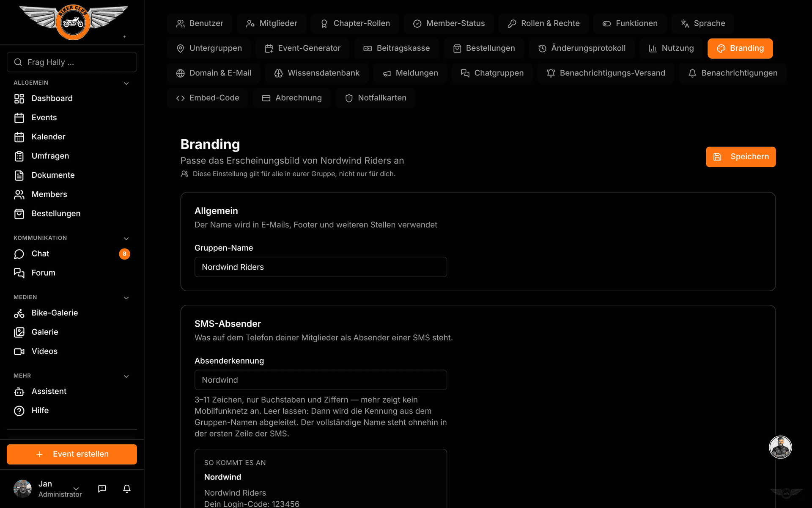Image resolution: width=812 pixels, height=508 pixels.
Task: Click the Frag Hally search box
Action: tap(72, 62)
